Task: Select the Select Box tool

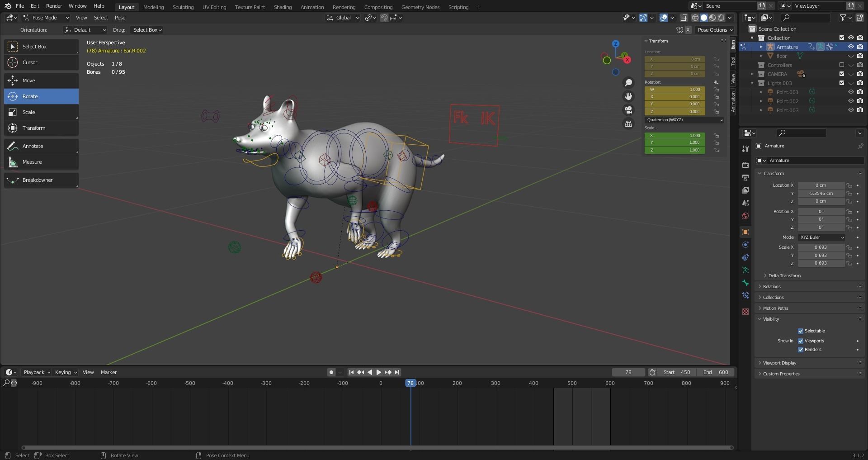Action: tap(41, 47)
